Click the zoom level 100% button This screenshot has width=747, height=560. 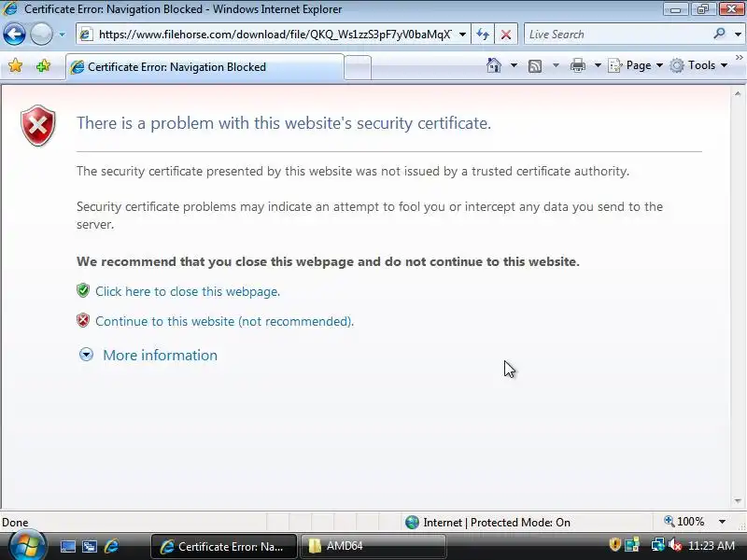pos(684,522)
